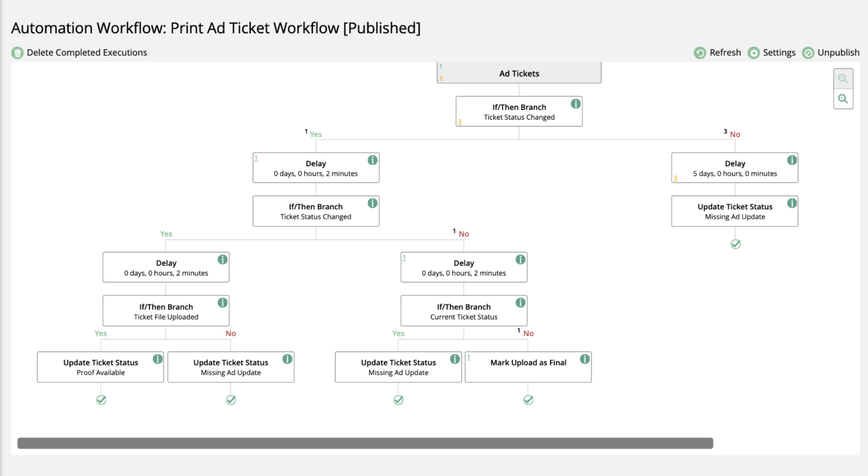Click the zoom-out magnifier icon
This screenshot has height=476, width=868.
point(843,99)
